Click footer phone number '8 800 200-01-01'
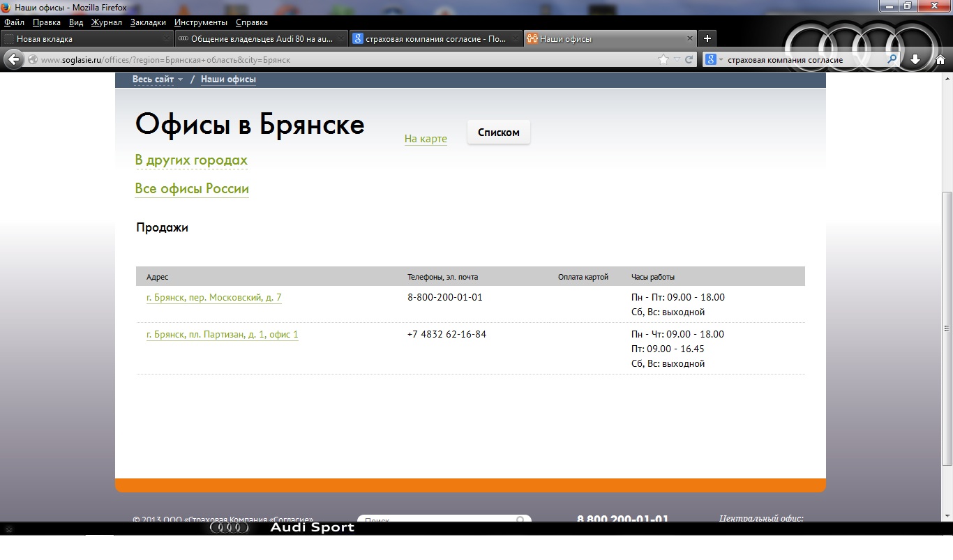 (622, 519)
